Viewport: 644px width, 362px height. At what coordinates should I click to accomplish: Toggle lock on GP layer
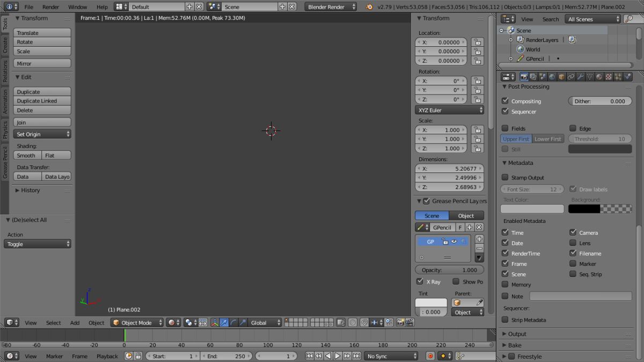(x=445, y=242)
